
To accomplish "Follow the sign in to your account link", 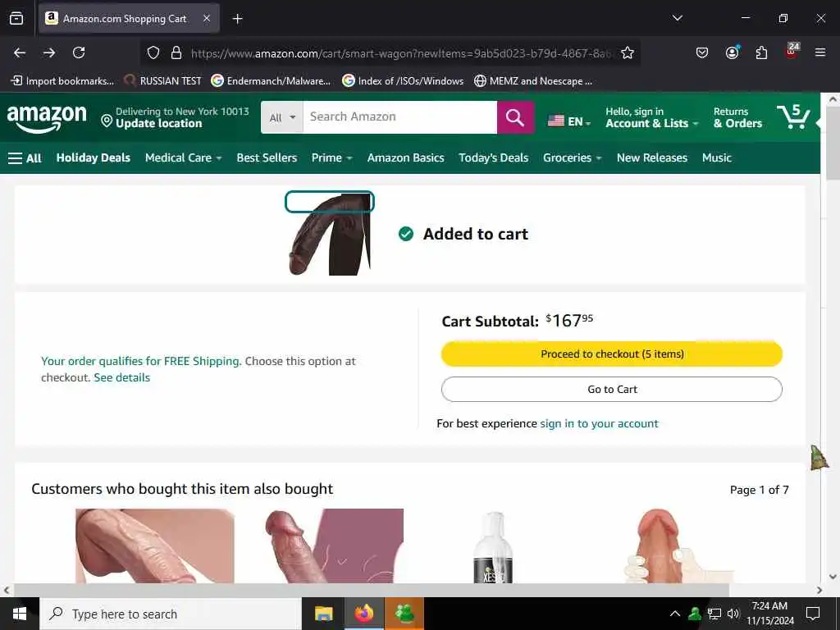I will coord(599,424).
